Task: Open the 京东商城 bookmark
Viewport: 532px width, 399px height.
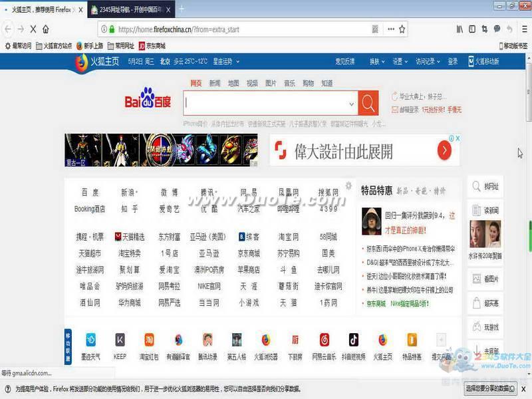Action: tap(152, 46)
